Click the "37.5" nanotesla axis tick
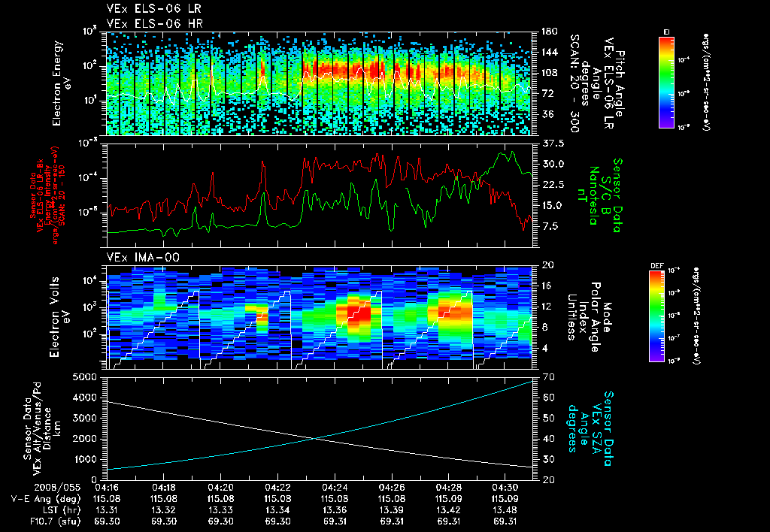Screen dimensions: 770x532 tap(553, 144)
